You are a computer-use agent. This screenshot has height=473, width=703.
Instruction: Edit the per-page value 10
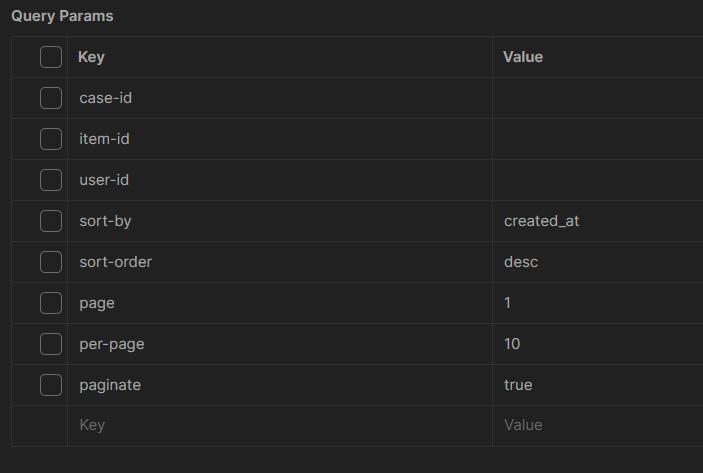(512, 344)
